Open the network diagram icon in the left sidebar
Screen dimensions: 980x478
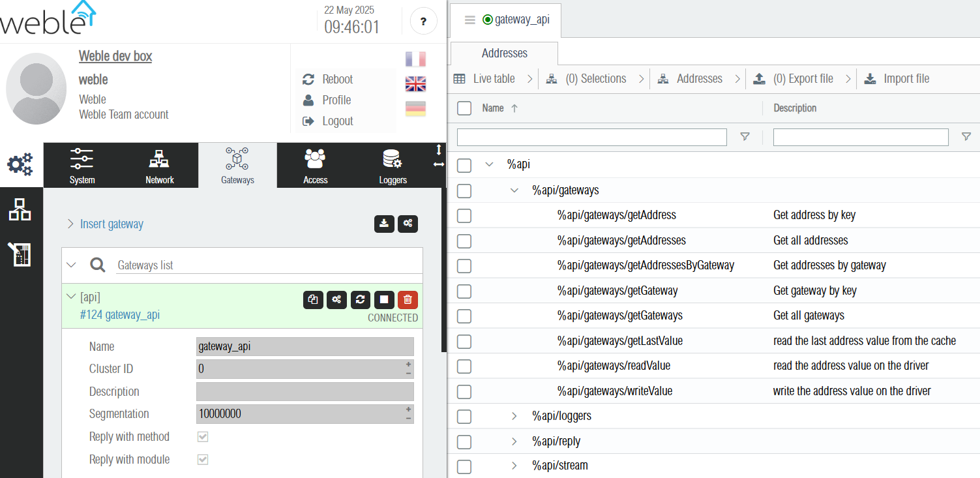click(20, 210)
